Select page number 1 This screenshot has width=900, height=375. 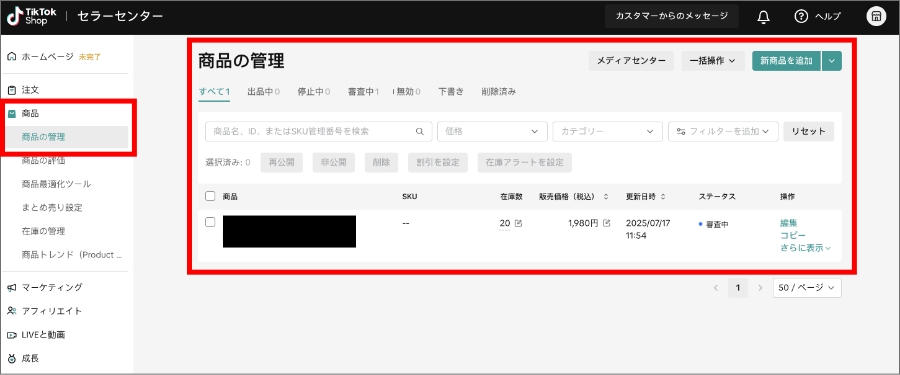click(x=738, y=288)
